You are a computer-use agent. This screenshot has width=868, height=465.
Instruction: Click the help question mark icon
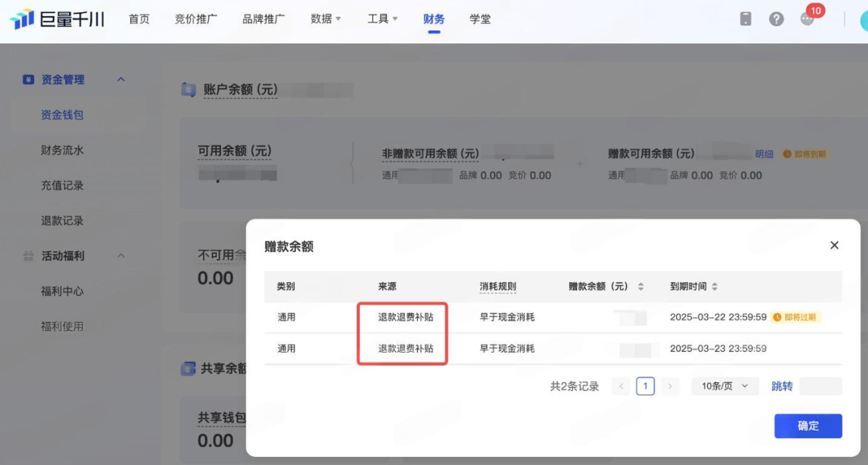click(x=776, y=18)
